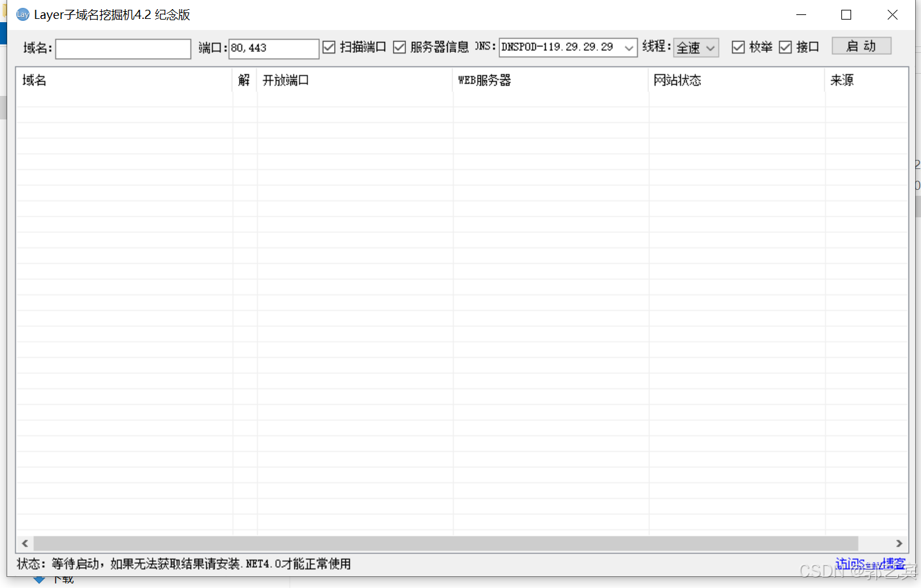Click the horizontal scrollbar right arrow
Viewport: 921px width, 588px height.
click(899, 544)
